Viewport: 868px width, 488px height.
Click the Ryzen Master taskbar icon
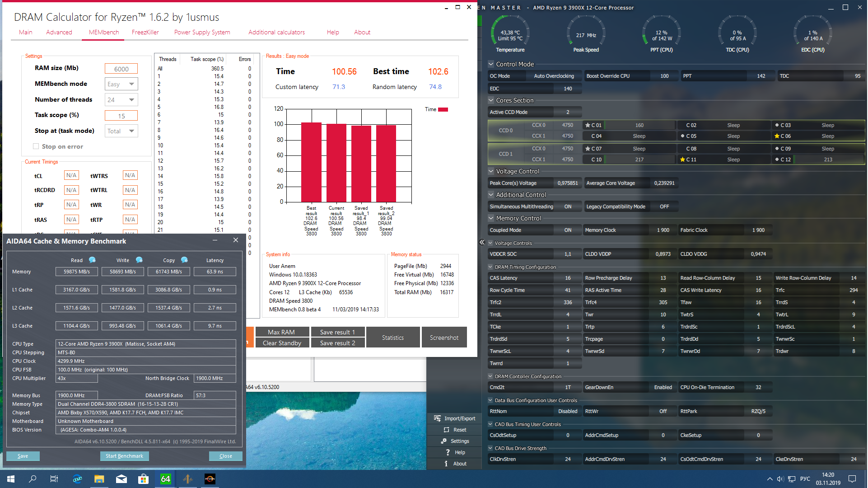point(210,479)
